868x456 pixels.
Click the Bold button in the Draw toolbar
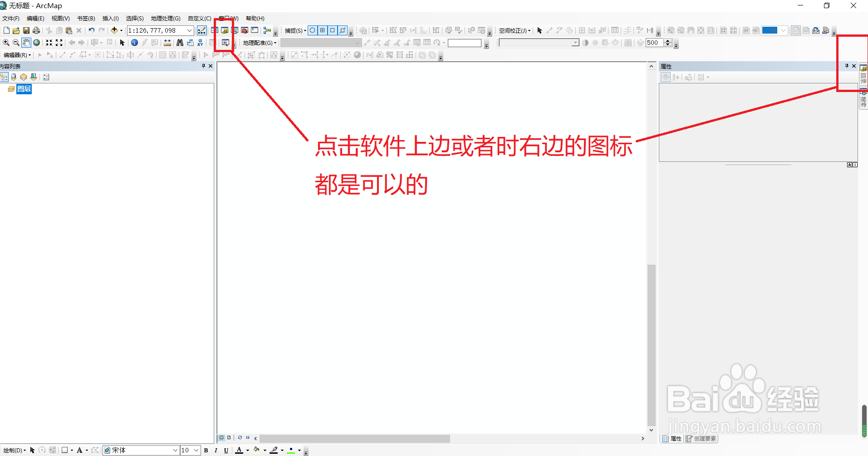(x=206, y=450)
